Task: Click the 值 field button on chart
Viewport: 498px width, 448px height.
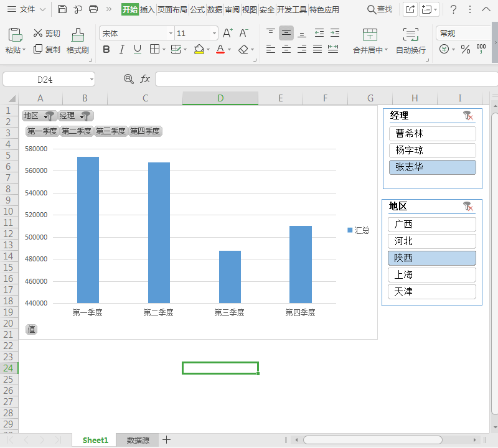Action: pyautogui.click(x=32, y=330)
